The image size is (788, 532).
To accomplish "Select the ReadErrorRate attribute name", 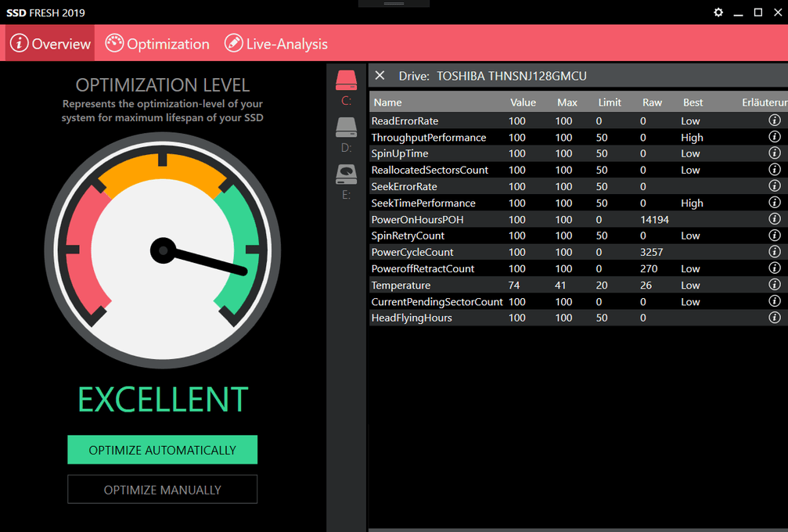I will point(405,121).
